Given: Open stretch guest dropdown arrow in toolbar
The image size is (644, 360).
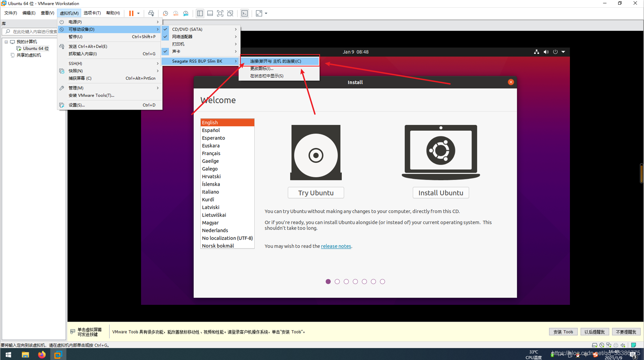Looking at the screenshot, I should 266,13.
